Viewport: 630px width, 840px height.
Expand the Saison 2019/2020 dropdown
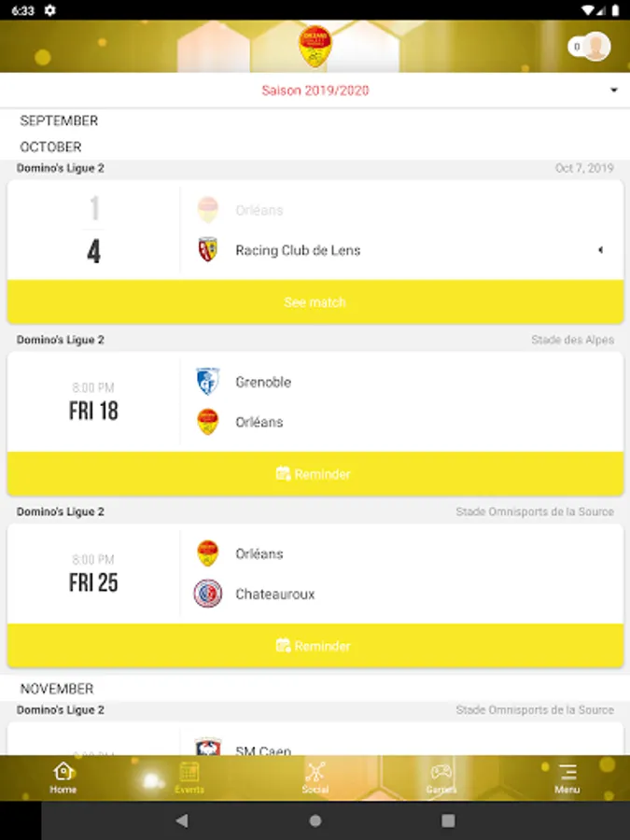613,91
